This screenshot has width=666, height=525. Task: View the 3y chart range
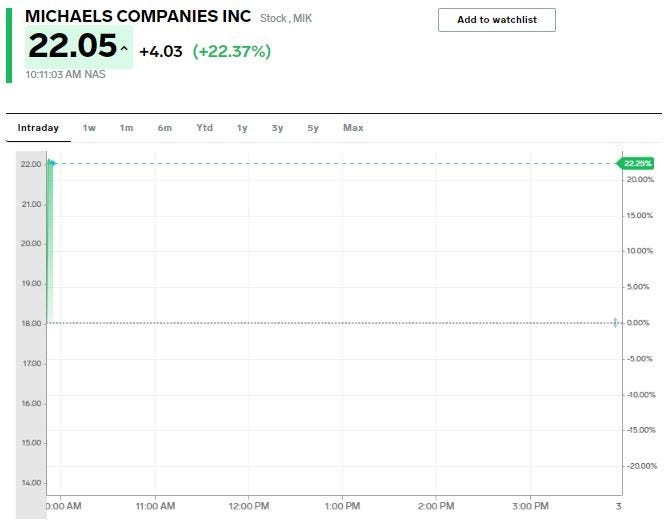(277, 128)
